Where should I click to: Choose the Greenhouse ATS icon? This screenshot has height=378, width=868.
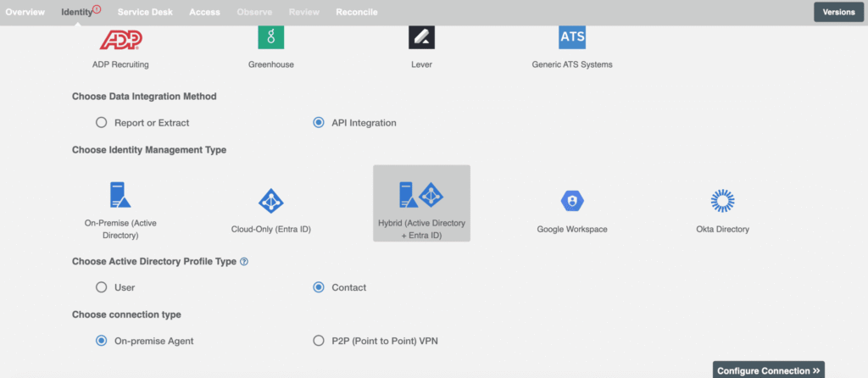pos(270,37)
